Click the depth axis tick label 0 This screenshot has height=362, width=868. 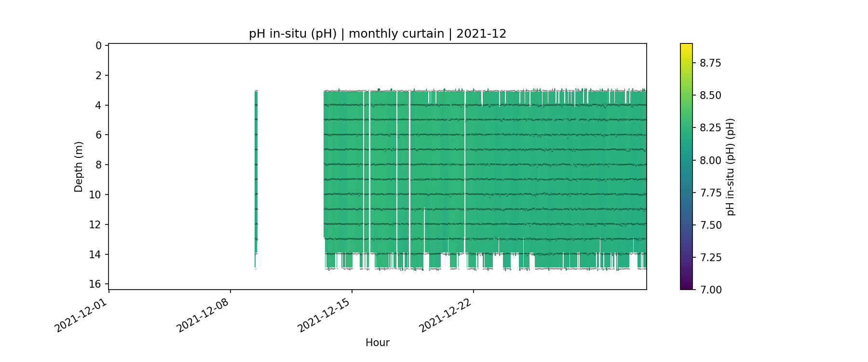pos(99,45)
